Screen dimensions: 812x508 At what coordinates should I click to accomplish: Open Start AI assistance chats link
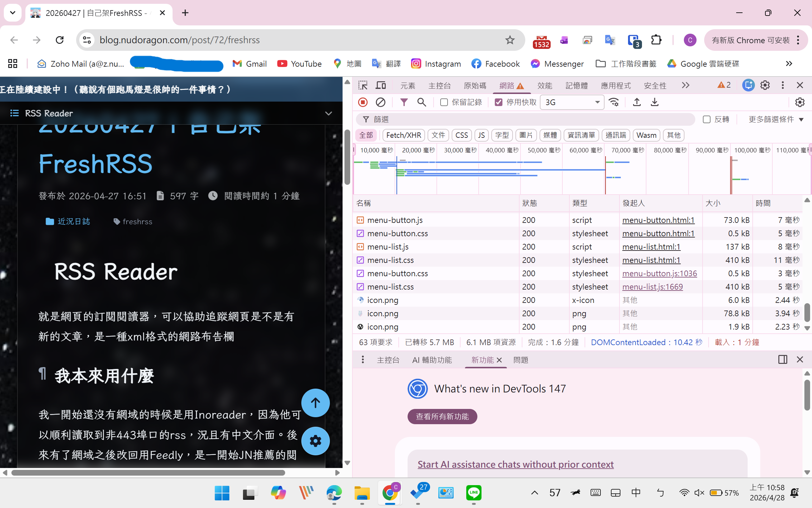pos(515,464)
